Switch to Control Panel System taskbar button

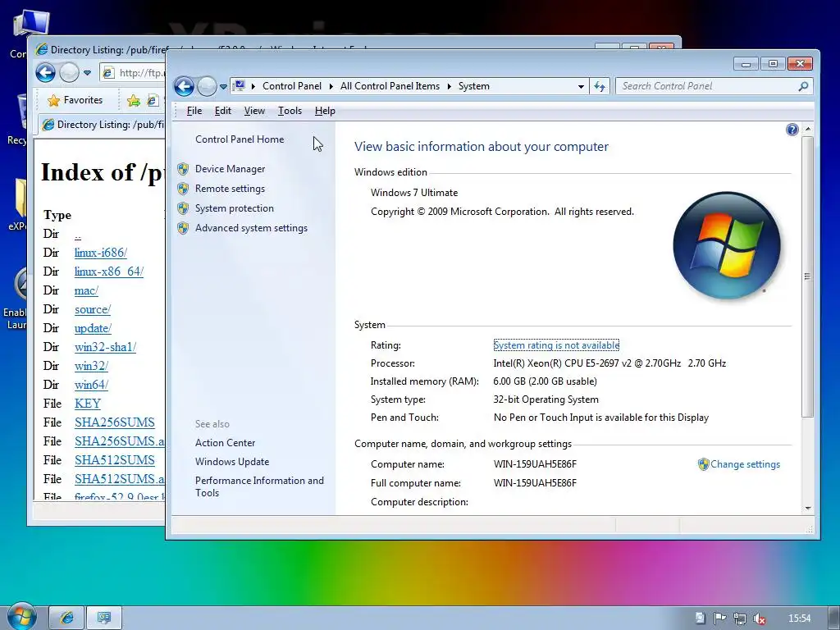(x=104, y=618)
